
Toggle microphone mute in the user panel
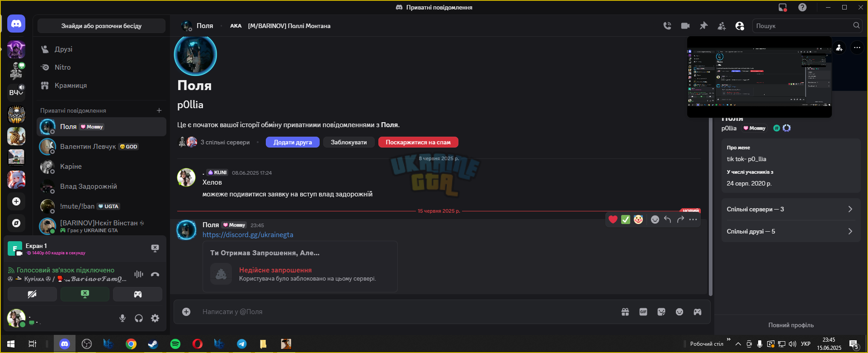coord(123,318)
